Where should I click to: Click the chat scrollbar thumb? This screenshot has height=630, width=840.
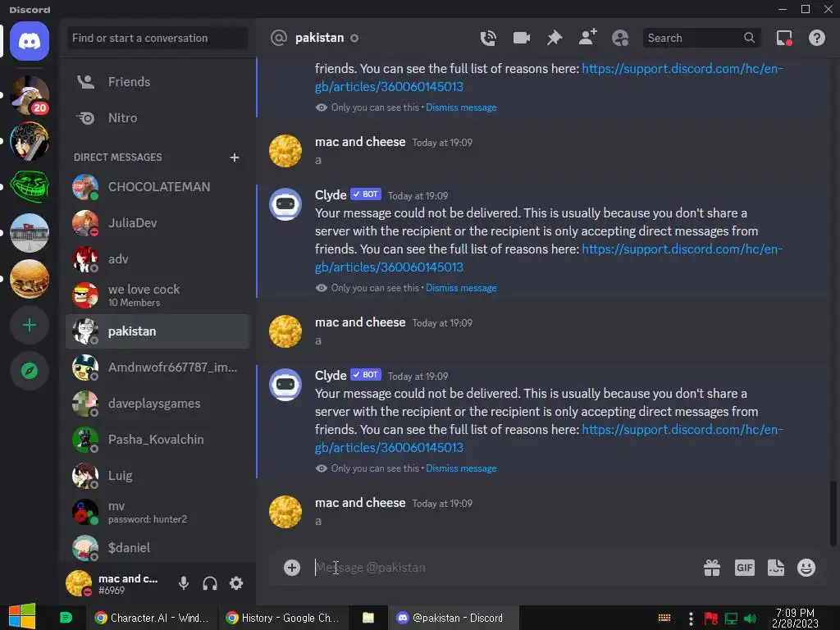[x=833, y=514]
